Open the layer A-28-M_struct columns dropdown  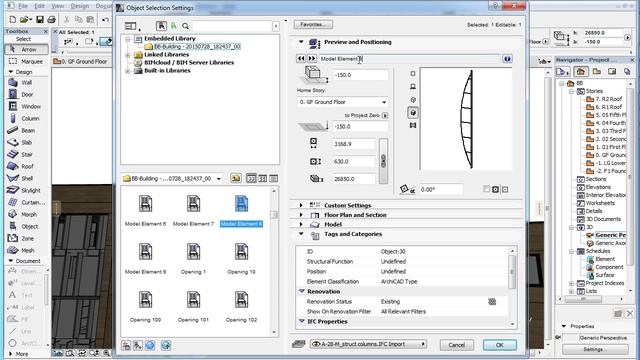368,344
